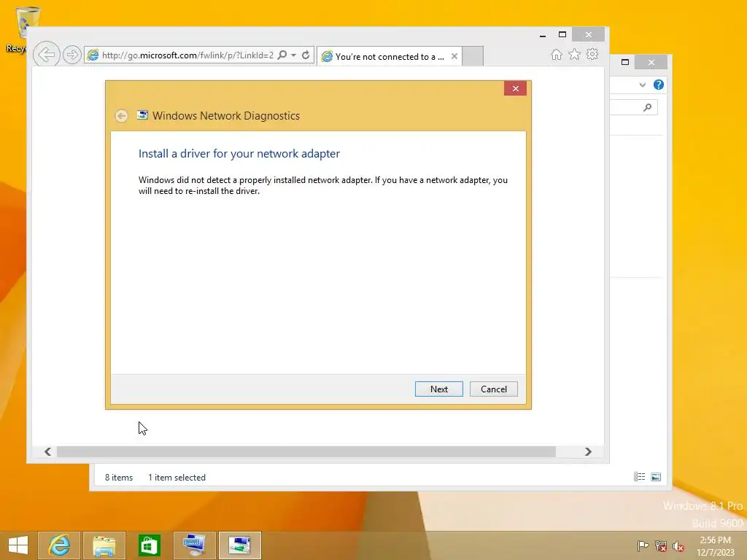Launch the Windows Store from the taskbar
This screenshot has height=560, width=747.
click(x=149, y=545)
